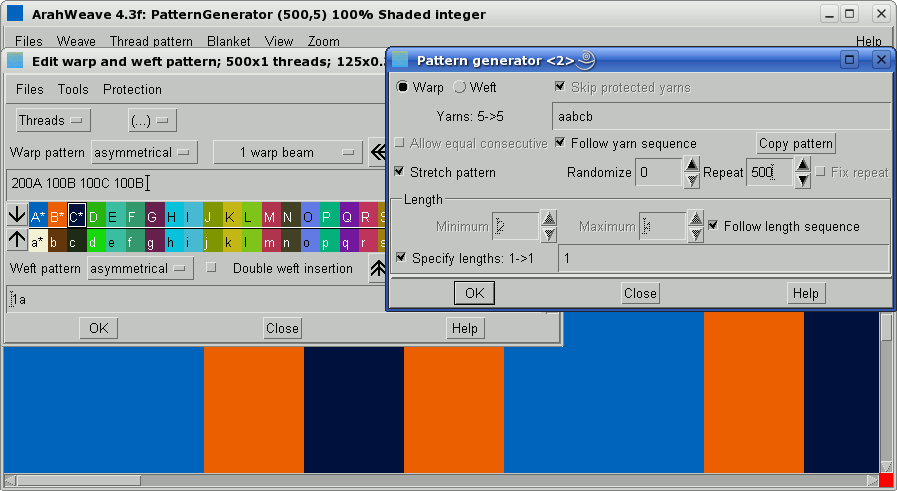This screenshot has height=491, width=897.
Task: Select warp yarn color C*
Action: pos(77,215)
